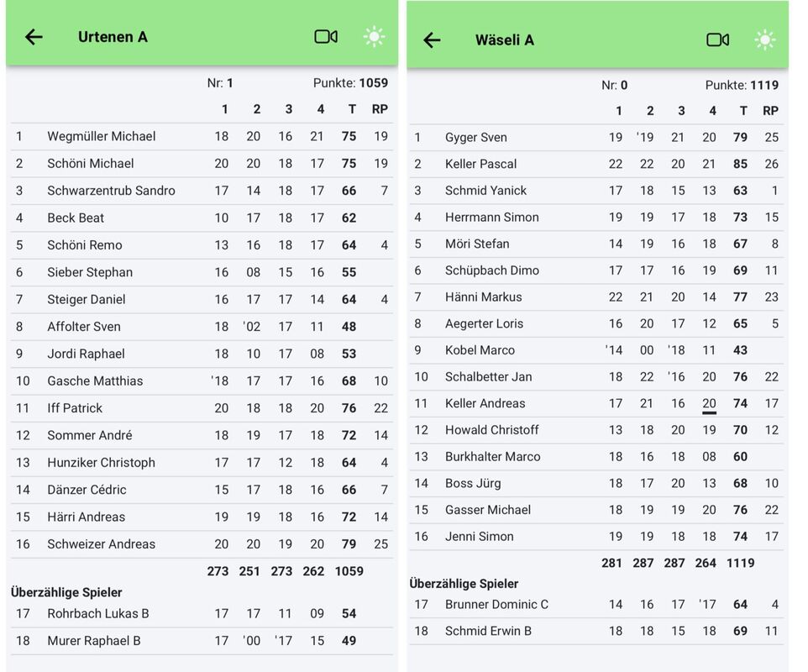Select Schmid Erwin B row

tap(488, 632)
